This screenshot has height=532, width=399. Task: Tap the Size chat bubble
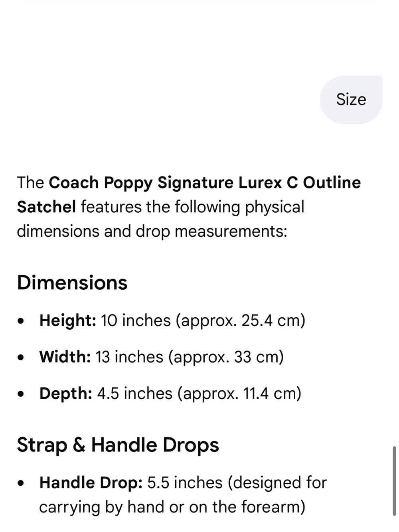point(351,100)
